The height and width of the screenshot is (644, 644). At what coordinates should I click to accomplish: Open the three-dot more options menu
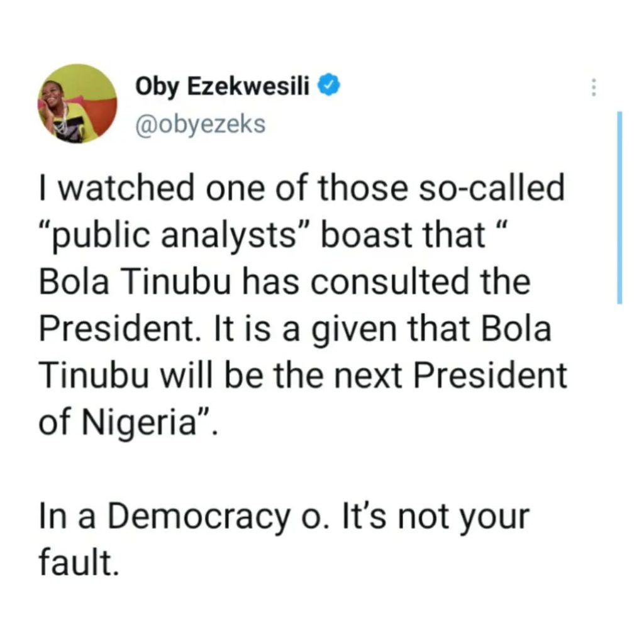pyautogui.click(x=592, y=88)
